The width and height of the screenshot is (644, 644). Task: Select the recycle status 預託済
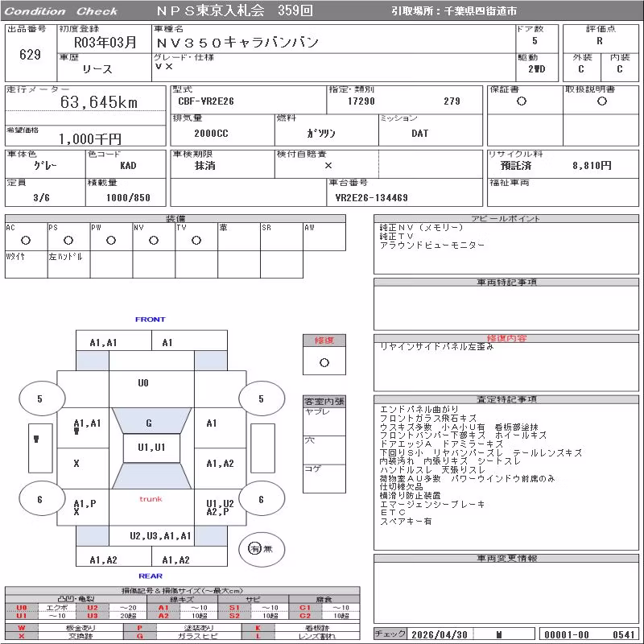pyautogui.click(x=516, y=166)
